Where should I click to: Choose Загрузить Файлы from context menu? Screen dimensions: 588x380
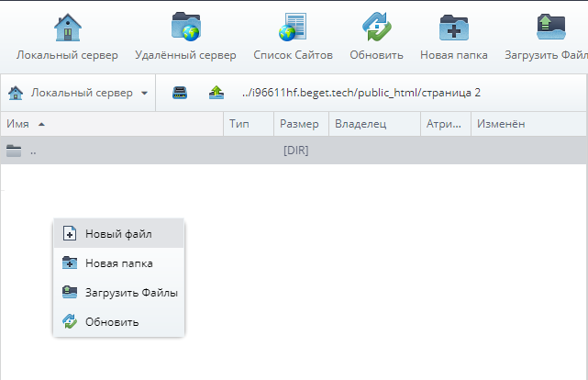point(118,292)
